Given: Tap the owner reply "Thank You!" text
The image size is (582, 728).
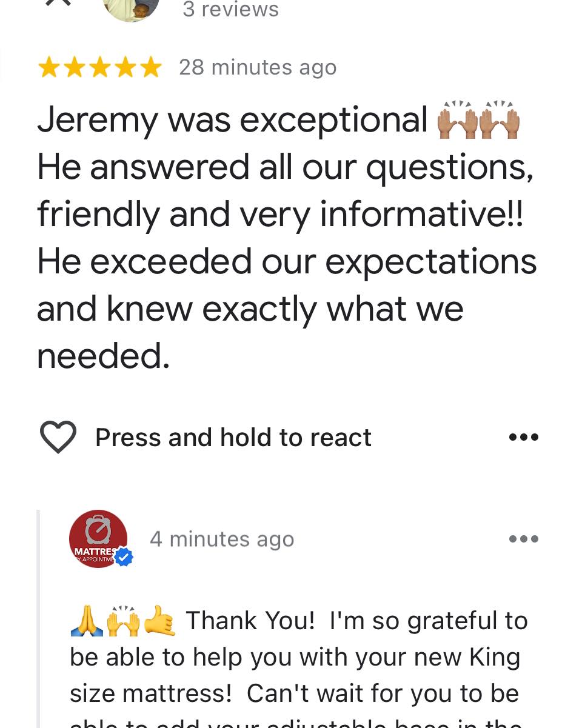Looking at the screenshot, I should [x=250, y=621].
